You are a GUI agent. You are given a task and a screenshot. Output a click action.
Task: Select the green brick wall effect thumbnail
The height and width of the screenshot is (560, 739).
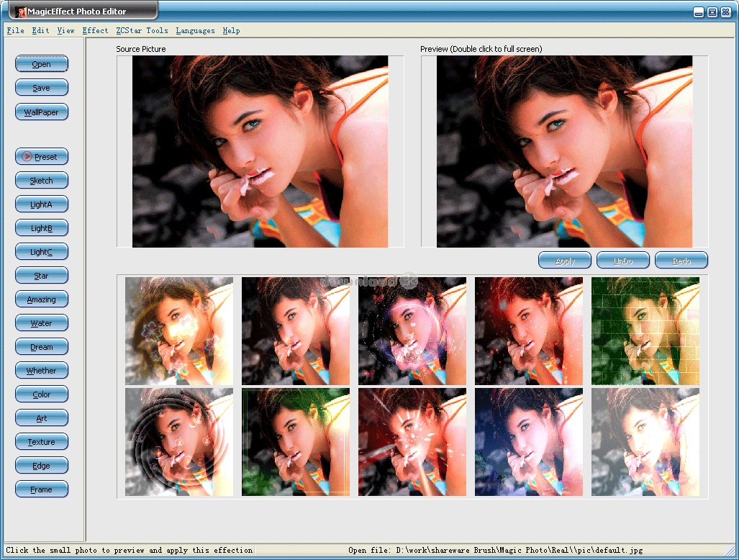(645, 331)
